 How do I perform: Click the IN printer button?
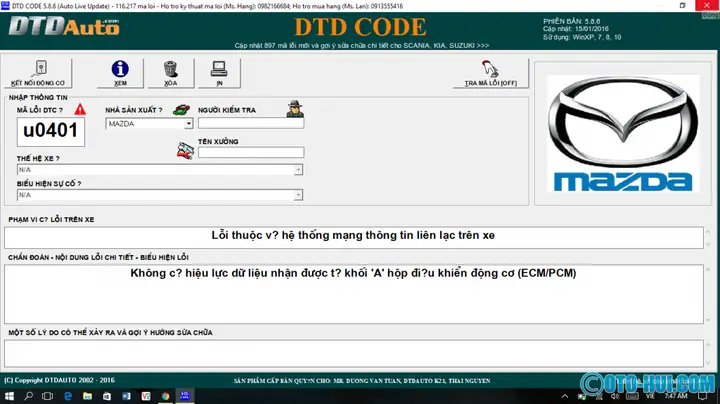(217, 73)
